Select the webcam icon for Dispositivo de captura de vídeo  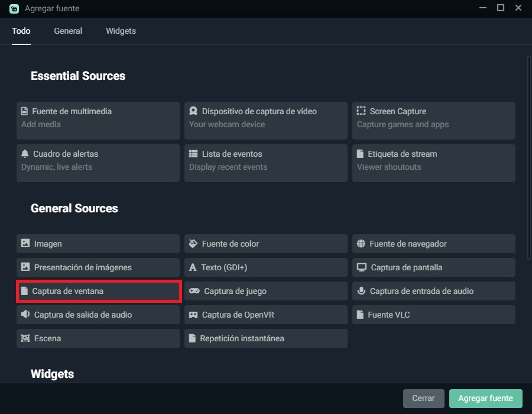point(193,111)
